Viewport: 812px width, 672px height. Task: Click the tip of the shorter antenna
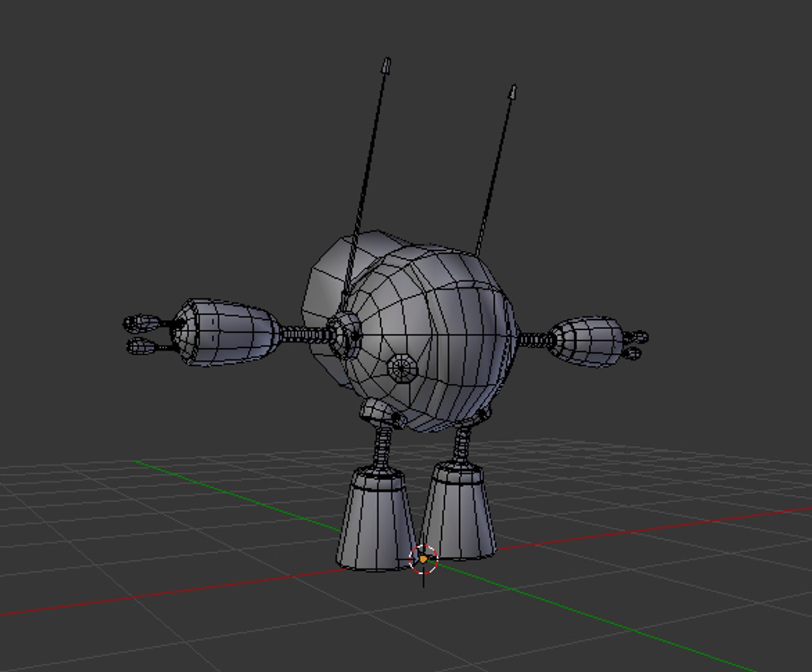(513, 91)
